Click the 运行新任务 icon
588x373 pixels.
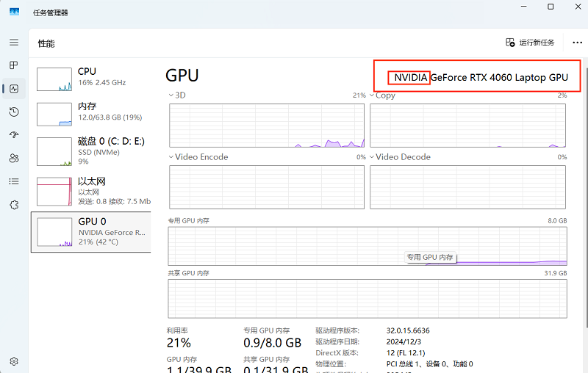click(510, 43)
